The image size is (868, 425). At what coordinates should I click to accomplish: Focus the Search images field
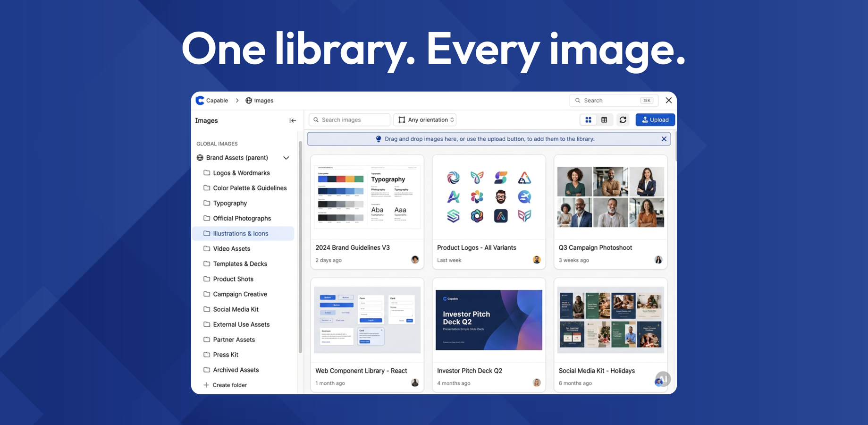pyautogui.click(x=349, y=120)
